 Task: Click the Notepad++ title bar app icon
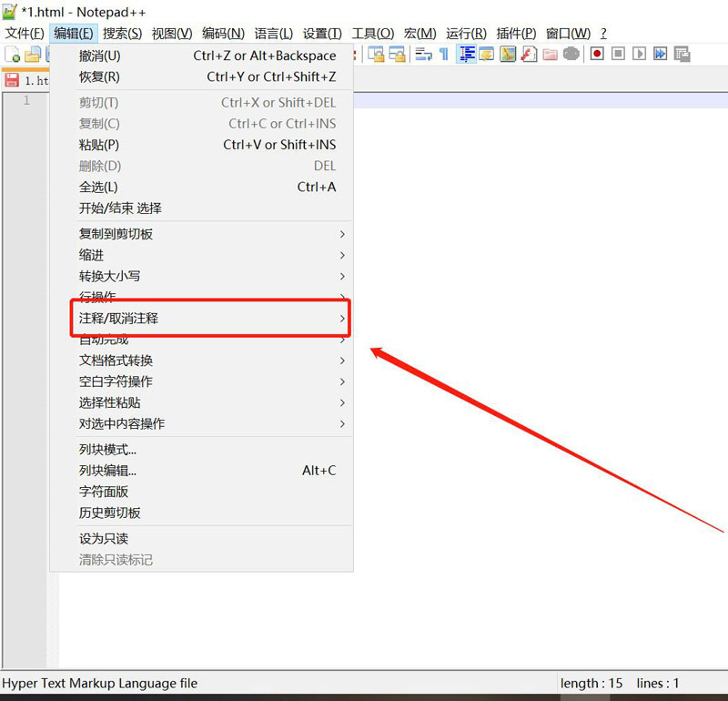(x=9, y=12)
